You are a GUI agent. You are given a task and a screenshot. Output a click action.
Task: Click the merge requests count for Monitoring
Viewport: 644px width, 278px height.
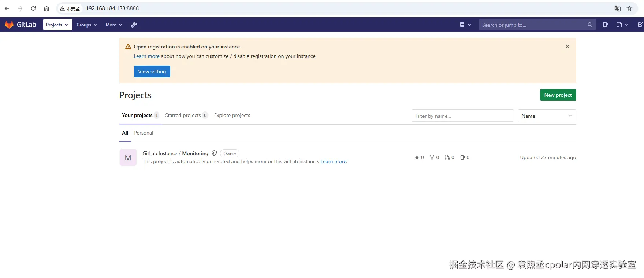pos(450,157)
